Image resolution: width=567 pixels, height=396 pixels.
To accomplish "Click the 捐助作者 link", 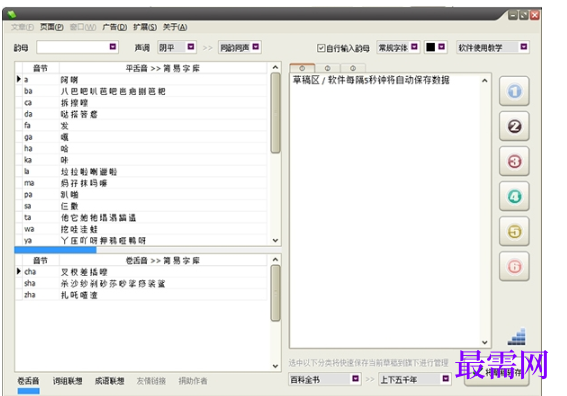I will pyautogui.click(x=193, y=381).
